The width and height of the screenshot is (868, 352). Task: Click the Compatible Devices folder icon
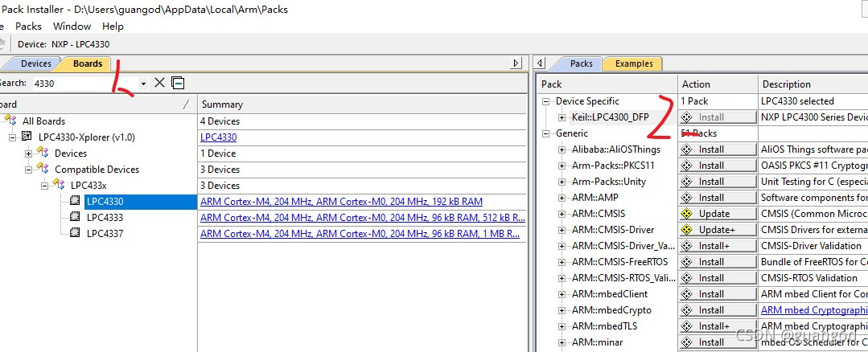[x=43, y=169]
